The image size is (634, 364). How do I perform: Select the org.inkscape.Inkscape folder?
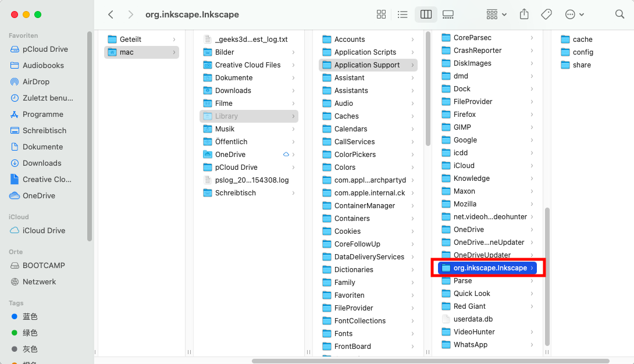pyautogui.click(x=487, y=268)
